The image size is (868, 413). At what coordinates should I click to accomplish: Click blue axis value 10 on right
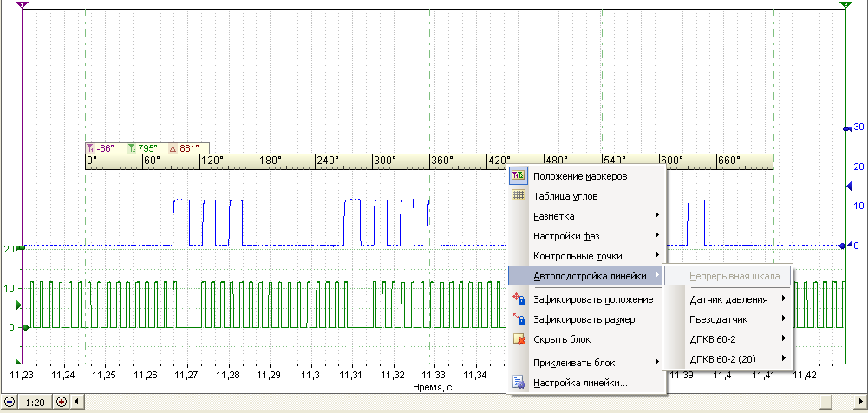pyautogui.click(x=859, y=206)
